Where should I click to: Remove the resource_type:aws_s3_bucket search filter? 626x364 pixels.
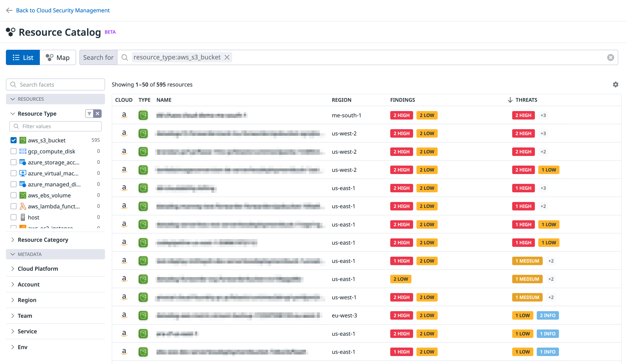[227, 57]
